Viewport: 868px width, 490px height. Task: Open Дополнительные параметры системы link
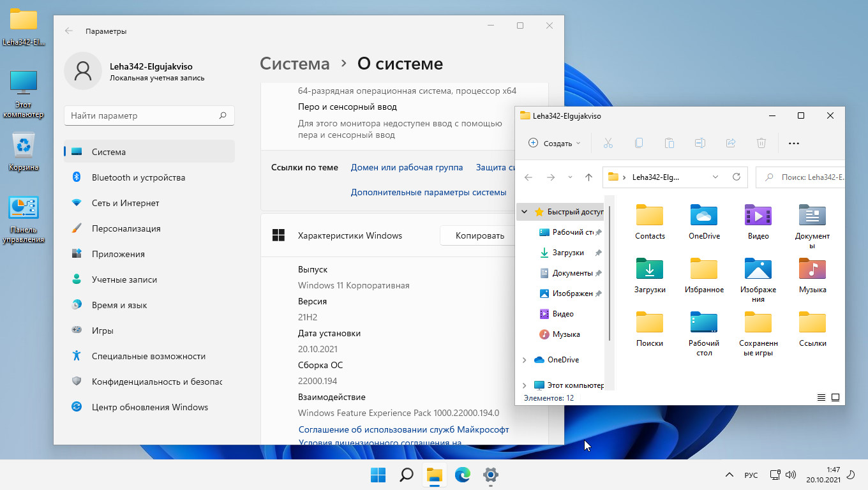(x=428, y=192)
